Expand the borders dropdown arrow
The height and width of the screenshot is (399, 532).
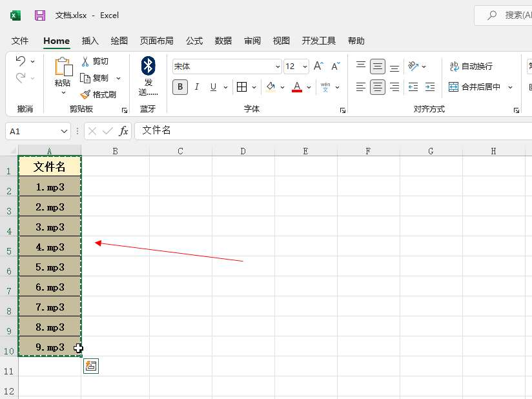(x=254, y=87)
